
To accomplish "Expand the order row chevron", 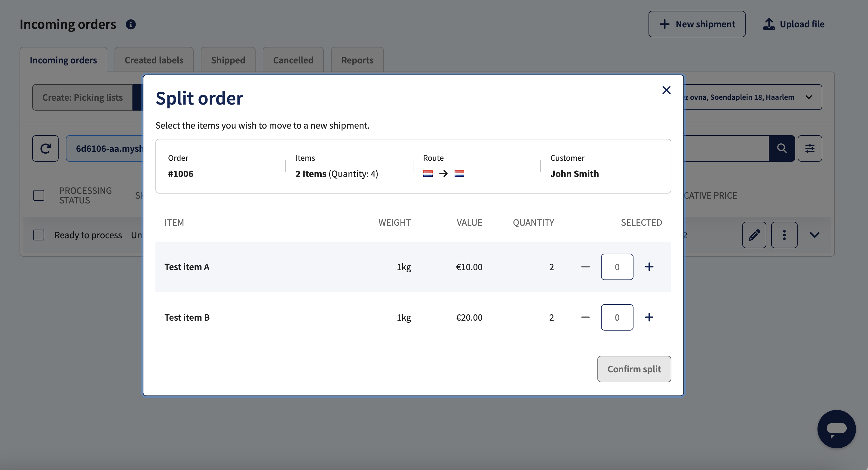I will click(814, 235).
